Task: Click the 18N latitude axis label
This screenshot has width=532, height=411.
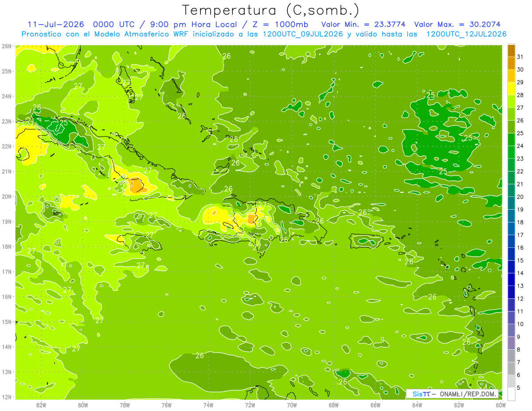Action: point(7,247)
